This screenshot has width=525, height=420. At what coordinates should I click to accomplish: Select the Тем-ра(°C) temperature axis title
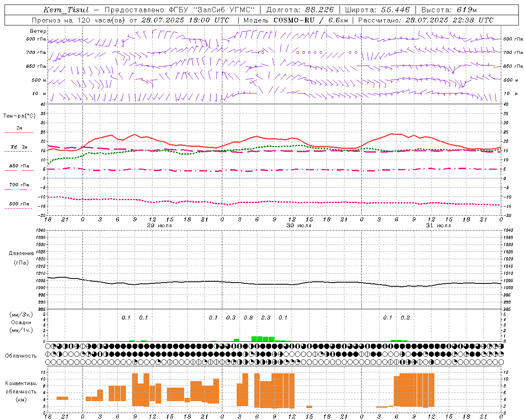(19, 116)
